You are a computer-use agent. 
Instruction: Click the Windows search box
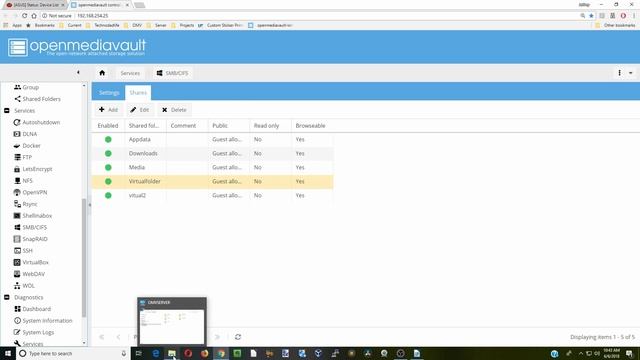coord(73,353)
